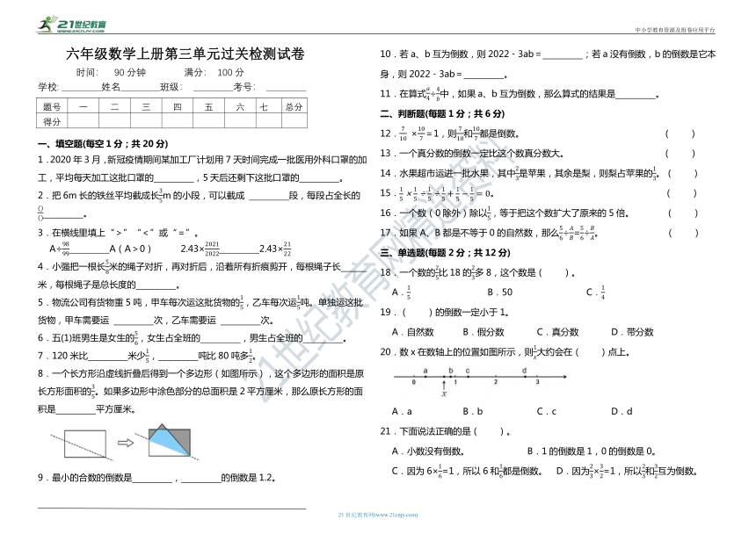The image size is (756, 534).
Task: Click the 姓名 label on the info line
Action: [111, 87]
